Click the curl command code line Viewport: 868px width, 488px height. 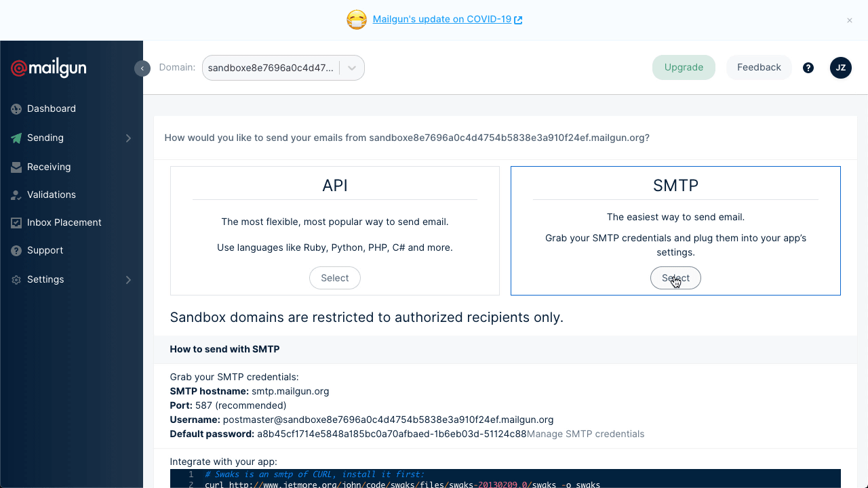[402, 485]
